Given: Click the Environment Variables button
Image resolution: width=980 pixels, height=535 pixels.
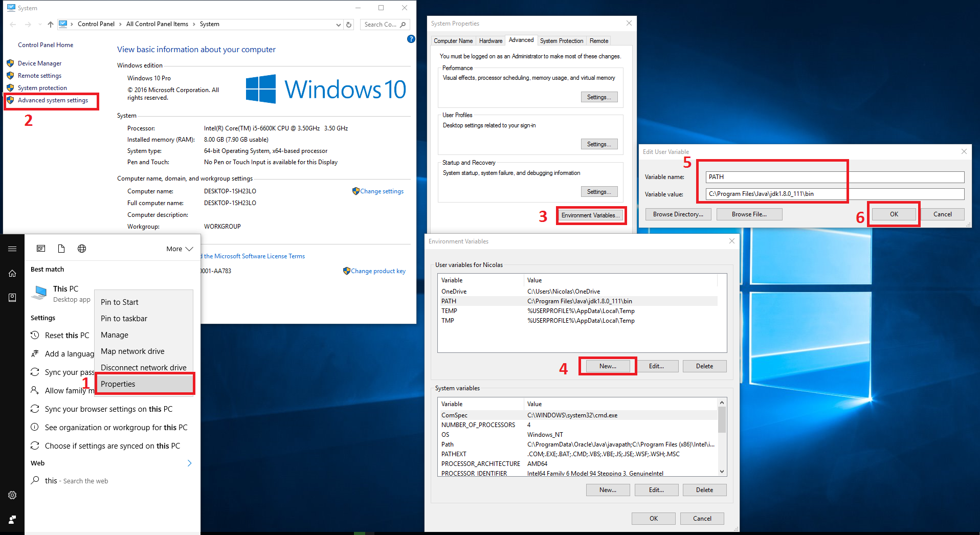Looking at the screenshot, I should pyautogui.click(x=590, y=215).
